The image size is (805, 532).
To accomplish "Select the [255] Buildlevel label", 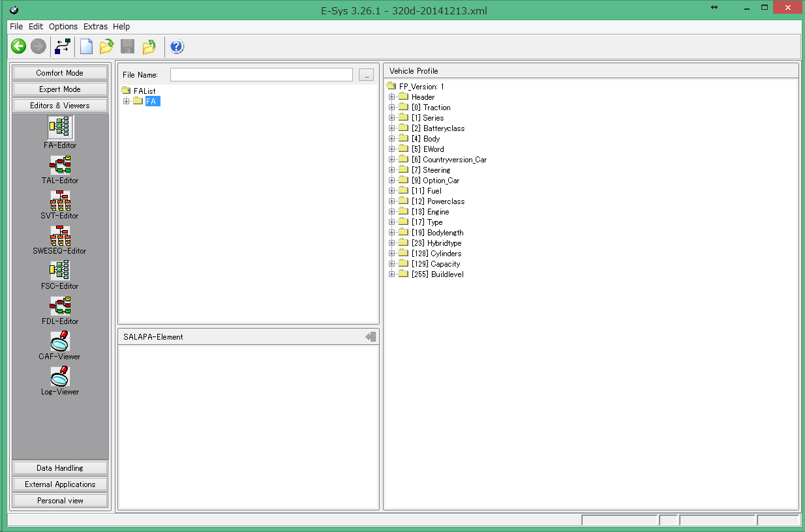I will coord(438,274).
